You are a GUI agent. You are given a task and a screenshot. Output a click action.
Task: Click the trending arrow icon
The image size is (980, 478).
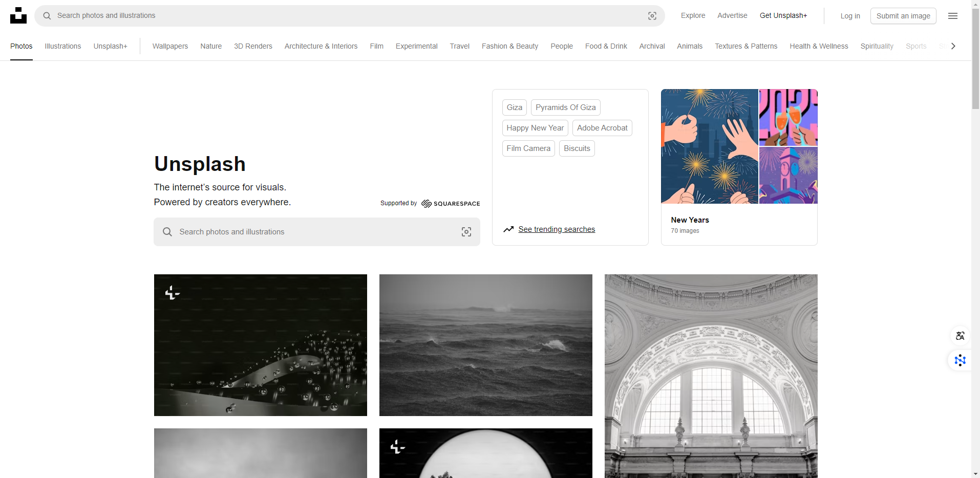pyautogui.click(x=508, y=229)
